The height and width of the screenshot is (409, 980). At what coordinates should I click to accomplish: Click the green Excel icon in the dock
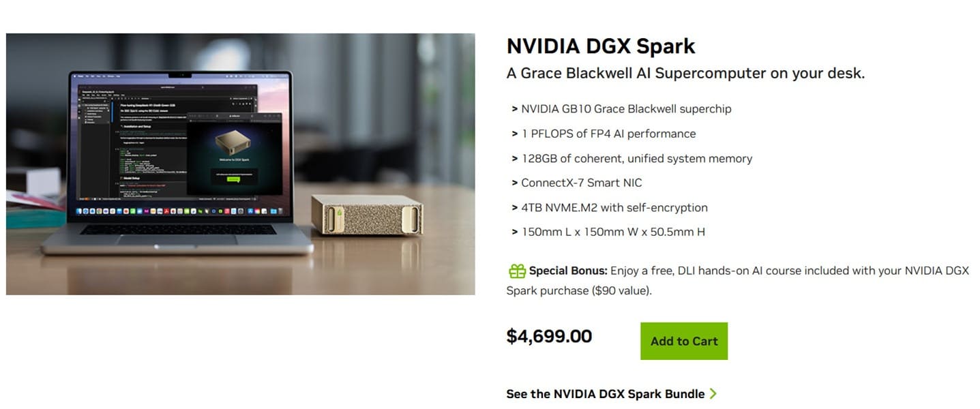(220, 211)
